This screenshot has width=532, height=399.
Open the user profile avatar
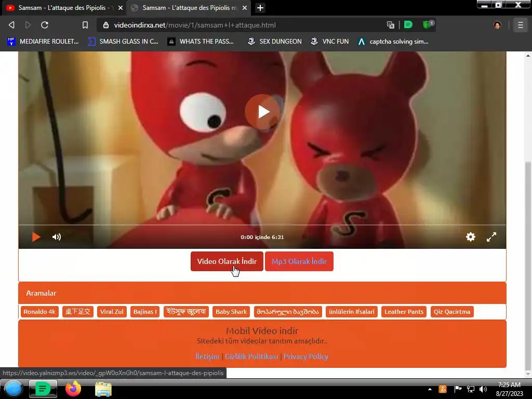click(x=497, y=25)
